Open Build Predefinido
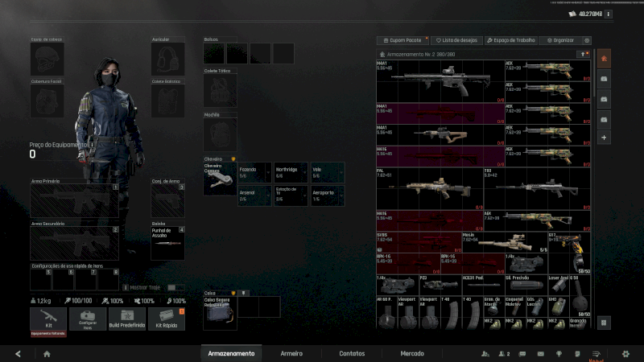Image resolution: width=644 pixels, height=362 pixels. coord(127,319)
